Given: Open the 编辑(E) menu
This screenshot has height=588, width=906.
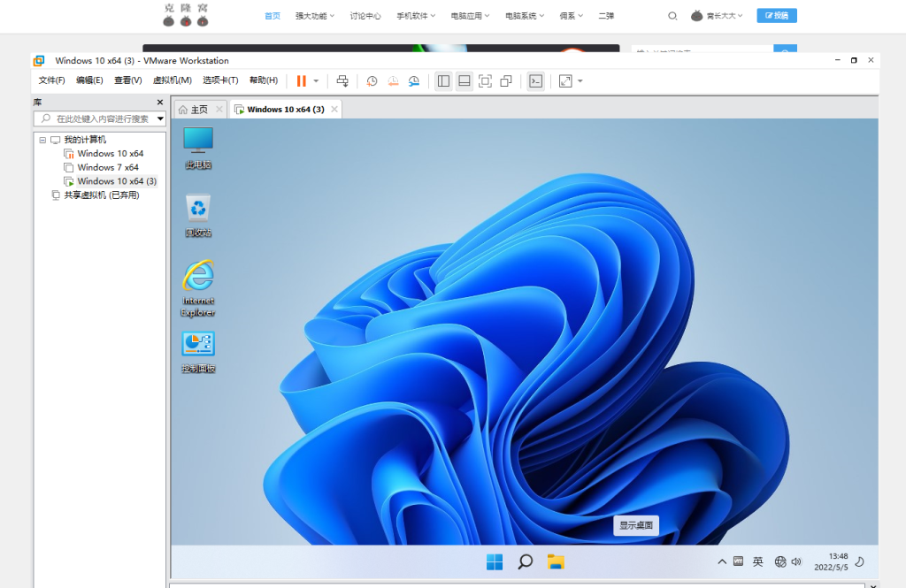Looking at the screenshot, I should [89, 80].
